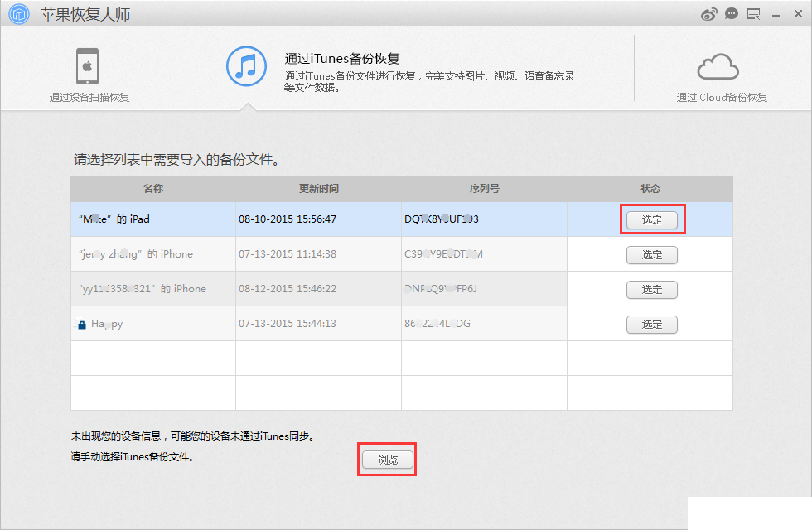812x530 pixels.
Task: Open the Weibo icon in title bar
Action: 708,15
